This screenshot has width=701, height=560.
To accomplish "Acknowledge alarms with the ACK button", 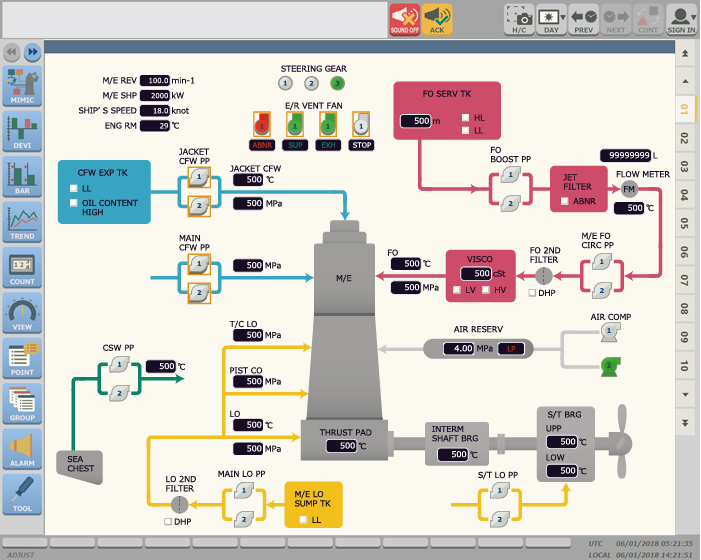I will point(436,20).
